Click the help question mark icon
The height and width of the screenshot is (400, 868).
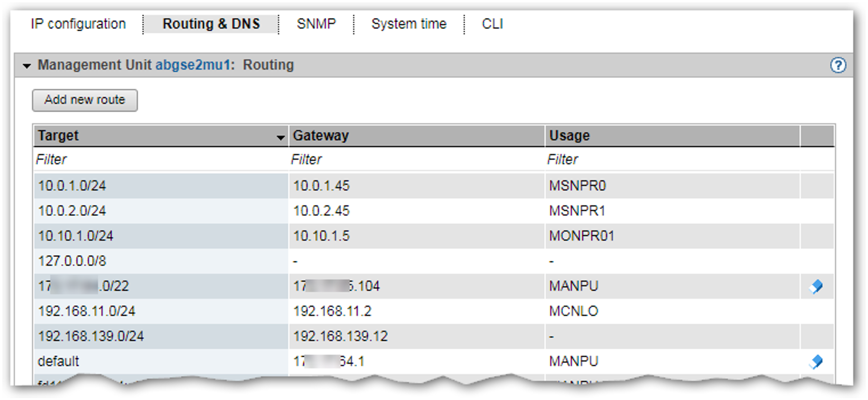pos(838,65)
